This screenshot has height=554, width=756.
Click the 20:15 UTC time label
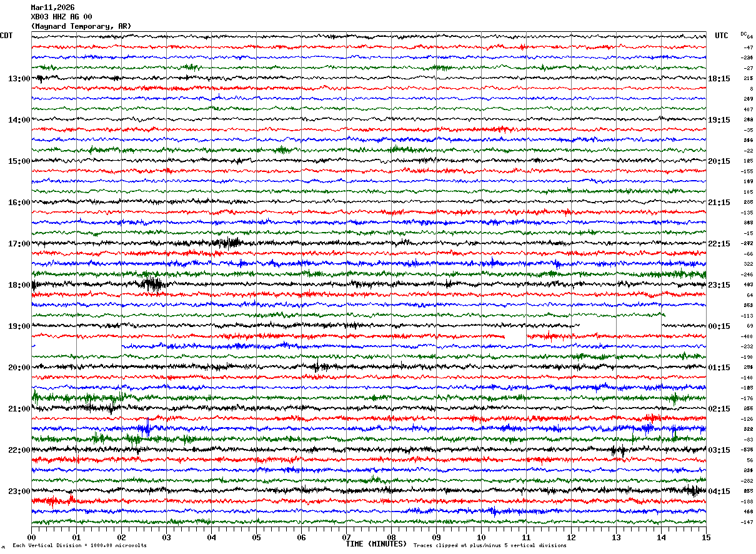[x=719, y=161]
